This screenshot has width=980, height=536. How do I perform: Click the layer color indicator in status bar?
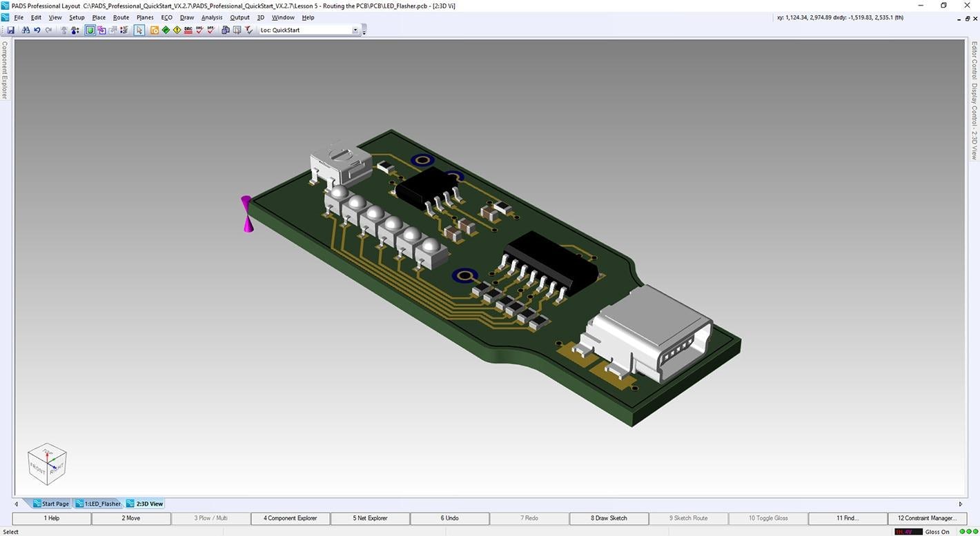coord(909,532)
